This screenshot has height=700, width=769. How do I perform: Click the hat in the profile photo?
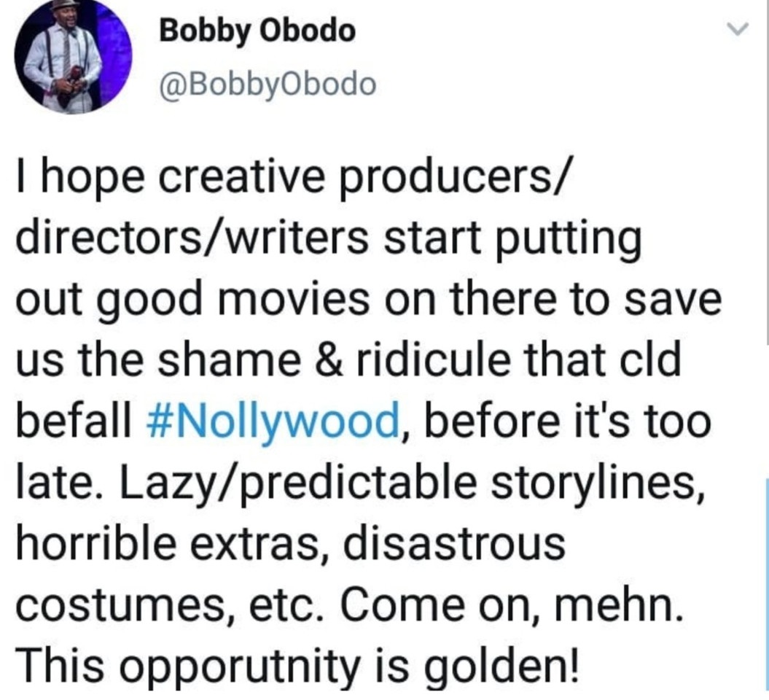tap(65, 6)
